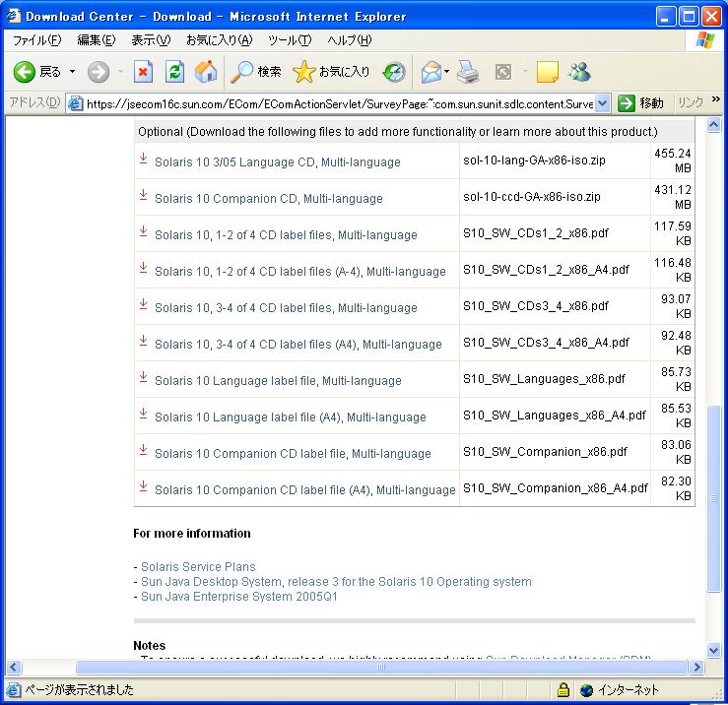Open the Favorites star button
This screenshot has height=705, width=728.
coord(331,72)
